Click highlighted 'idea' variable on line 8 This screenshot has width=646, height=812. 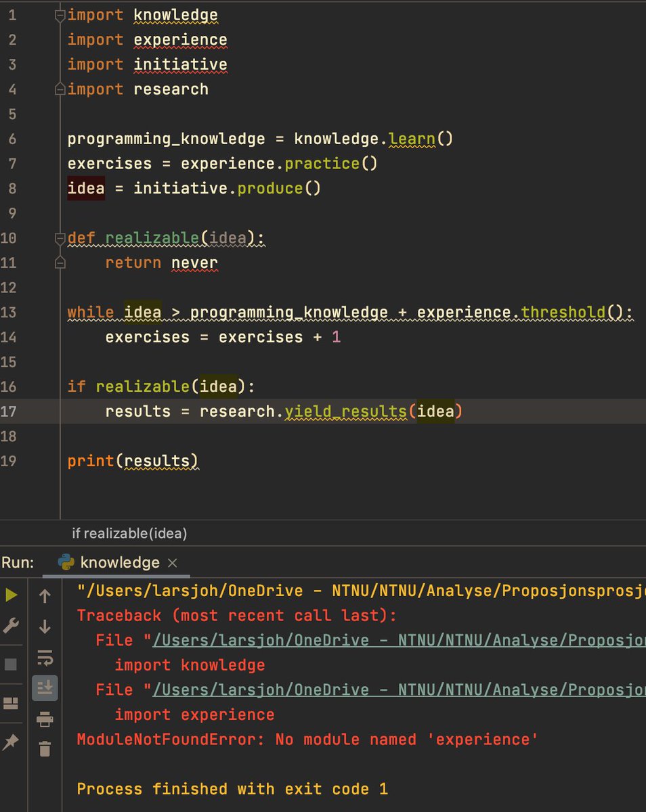[x=86, y=188]
